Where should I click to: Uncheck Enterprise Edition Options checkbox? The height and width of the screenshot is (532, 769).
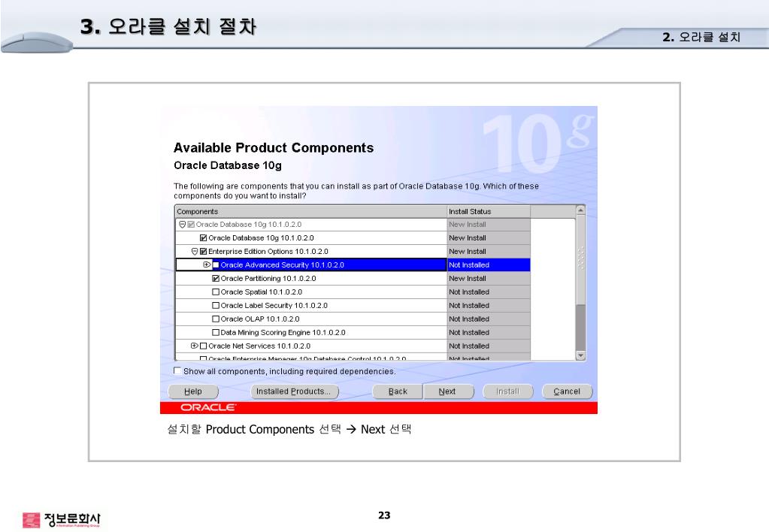point(203,252)
